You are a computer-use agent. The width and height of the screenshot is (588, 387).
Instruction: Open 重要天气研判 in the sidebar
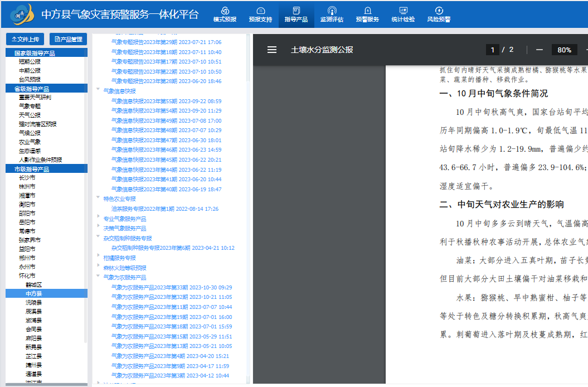[35, 97]
